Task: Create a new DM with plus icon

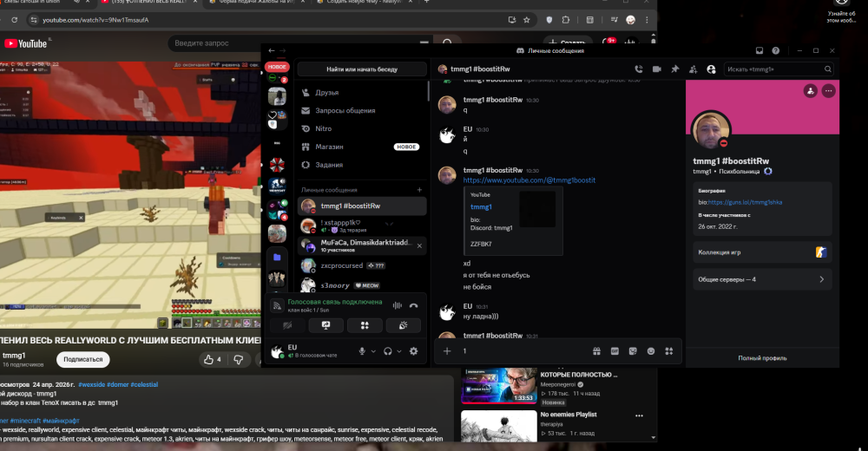Action: [x=419, y=190]
